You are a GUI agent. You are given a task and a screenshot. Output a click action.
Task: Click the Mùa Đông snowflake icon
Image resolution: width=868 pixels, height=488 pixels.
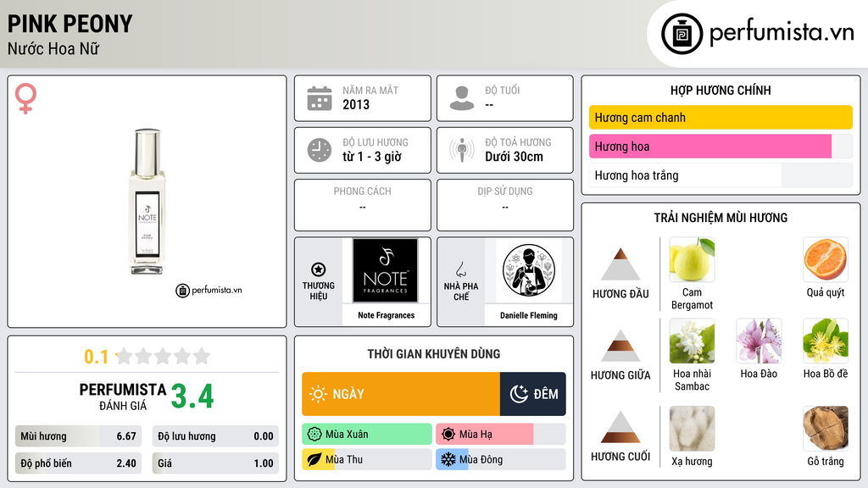point(448,459)
